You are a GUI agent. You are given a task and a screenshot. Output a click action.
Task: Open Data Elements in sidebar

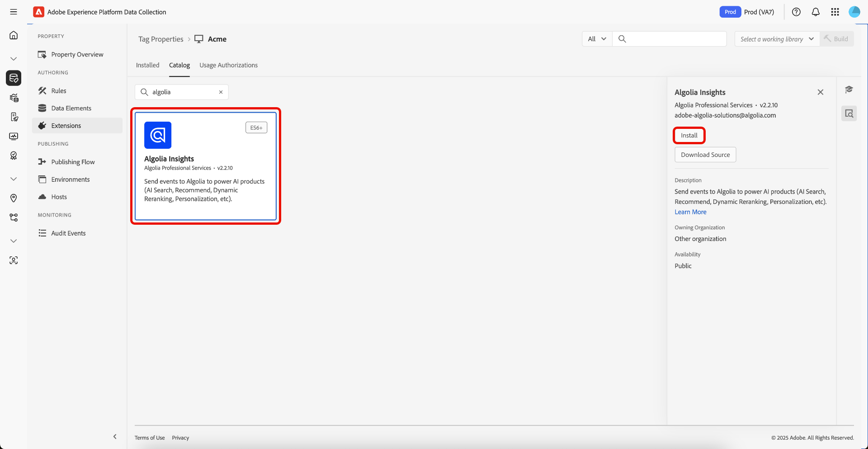(x=77, y=108)
